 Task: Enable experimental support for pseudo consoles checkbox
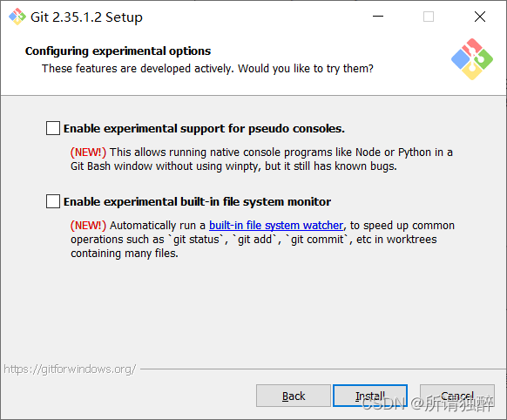53,128
